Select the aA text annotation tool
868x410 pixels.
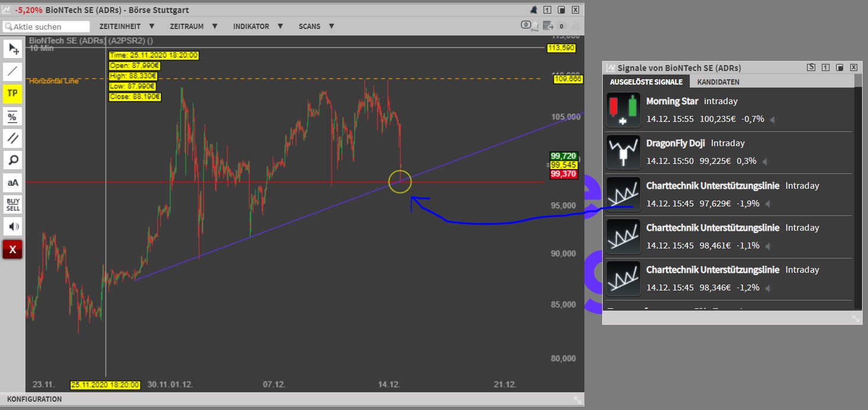click(12, 182)
